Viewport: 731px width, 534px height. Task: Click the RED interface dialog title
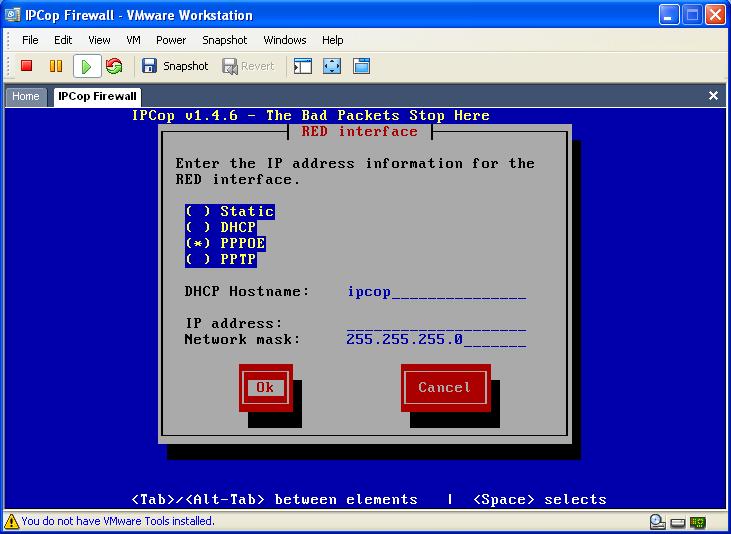[x=359, y=132]
